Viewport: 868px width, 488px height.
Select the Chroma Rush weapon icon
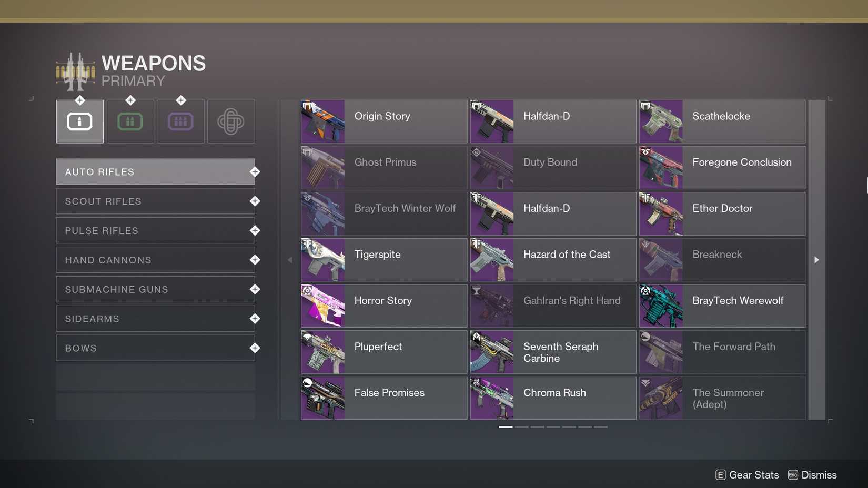[492, 398]
